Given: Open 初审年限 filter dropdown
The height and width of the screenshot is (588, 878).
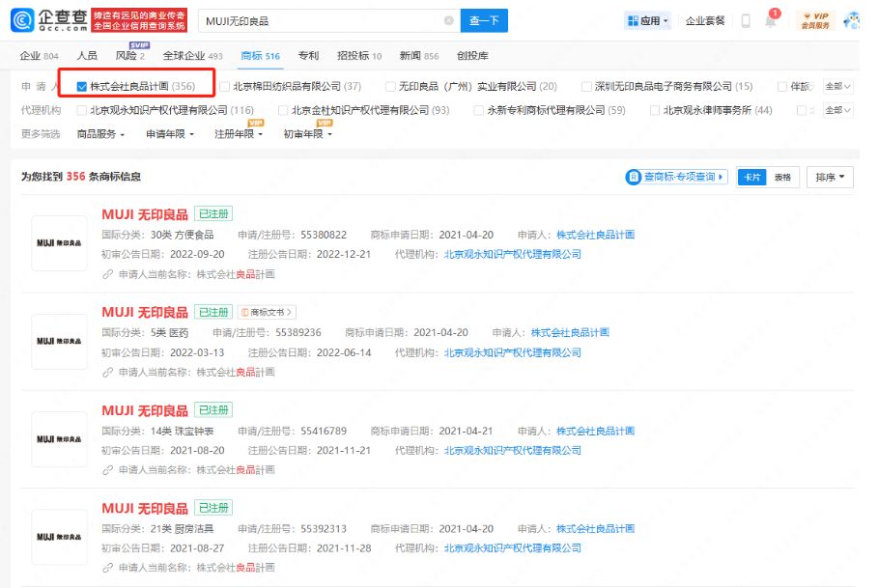Looking at the screenshot, I should tap(307, 134).
